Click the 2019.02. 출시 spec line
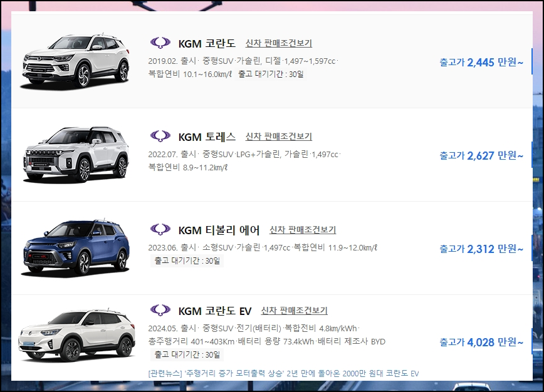Viewport: 544px width, 392px height. click(x=243, y=61)
